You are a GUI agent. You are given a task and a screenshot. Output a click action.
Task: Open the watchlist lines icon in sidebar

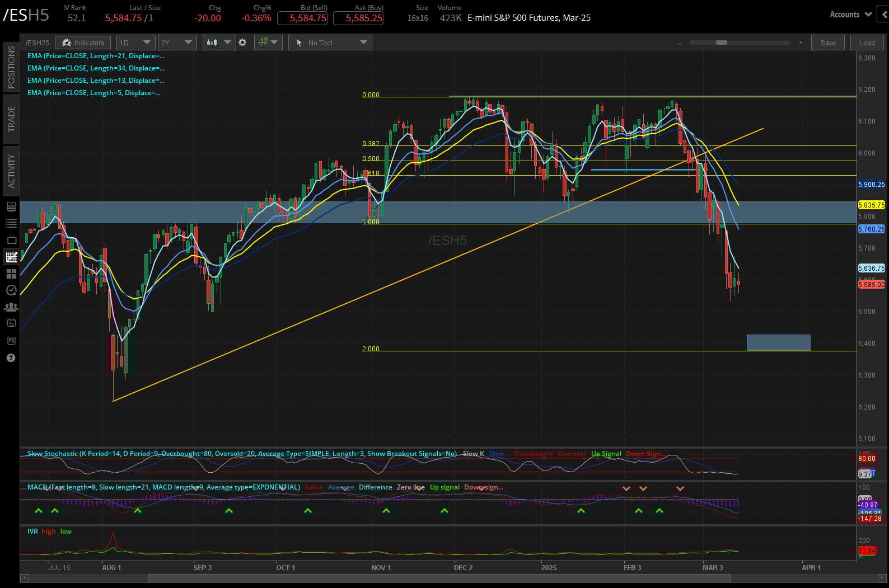tap(11, 223)
